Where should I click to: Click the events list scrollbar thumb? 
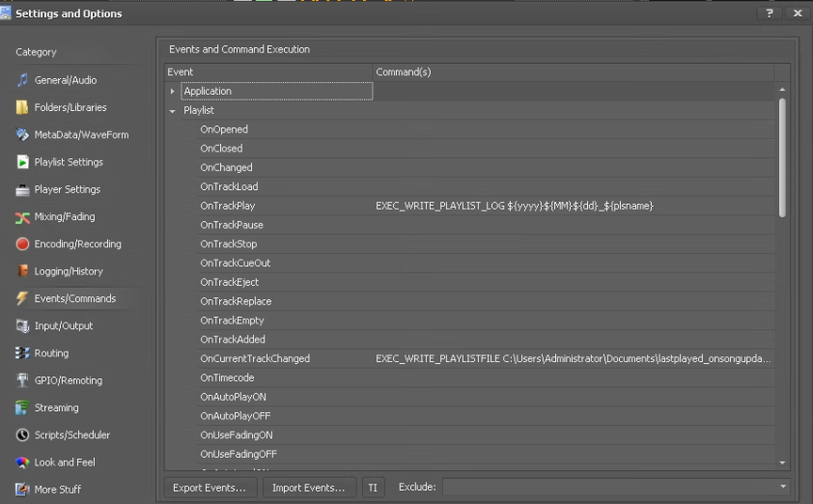click(x=782, y=158)
